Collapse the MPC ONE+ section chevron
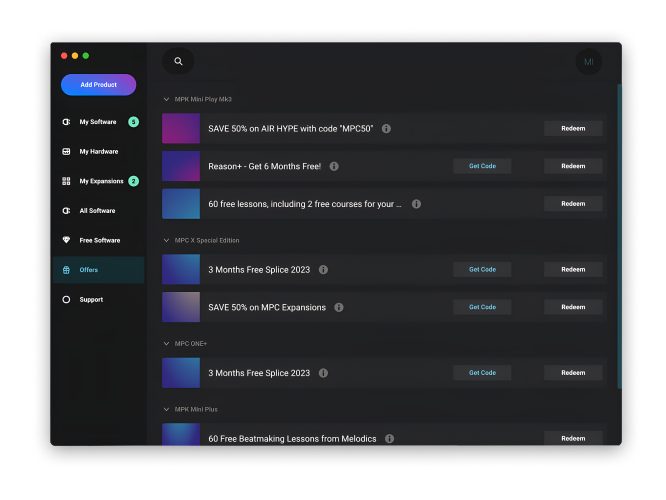666x500 pixels. coord(166,343)
